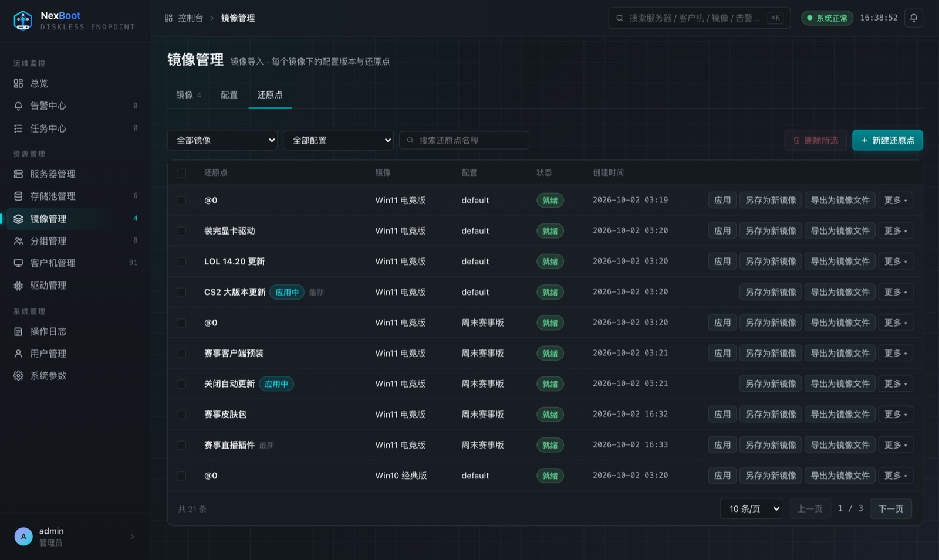Click 导出为镜像文件 for 赛事客户端预装 row
939x560 pixels.
[840, 354]
